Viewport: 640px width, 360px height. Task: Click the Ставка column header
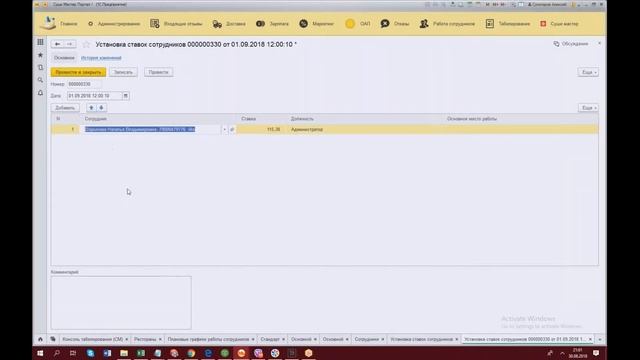249,119
